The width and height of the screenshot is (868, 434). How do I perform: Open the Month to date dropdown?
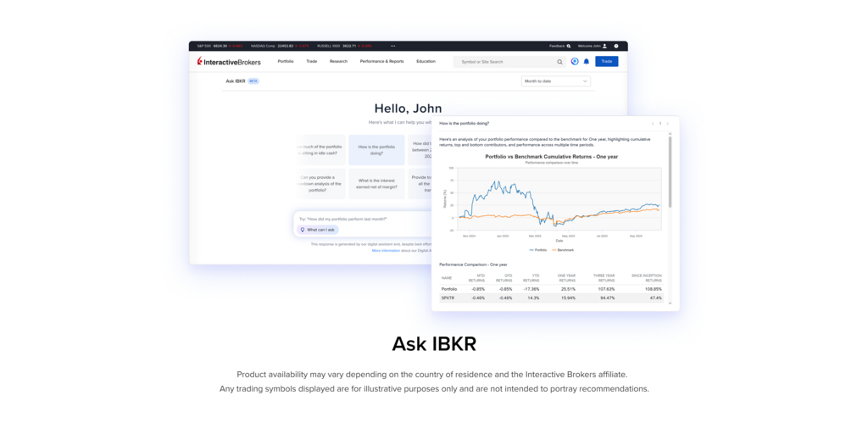tap(555, 81)
